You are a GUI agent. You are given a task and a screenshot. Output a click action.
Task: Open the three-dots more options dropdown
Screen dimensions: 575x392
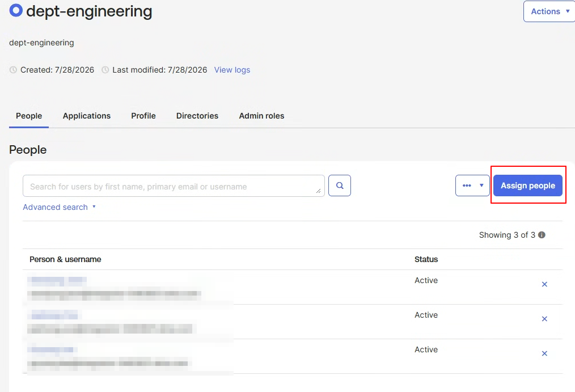(472, 186)
